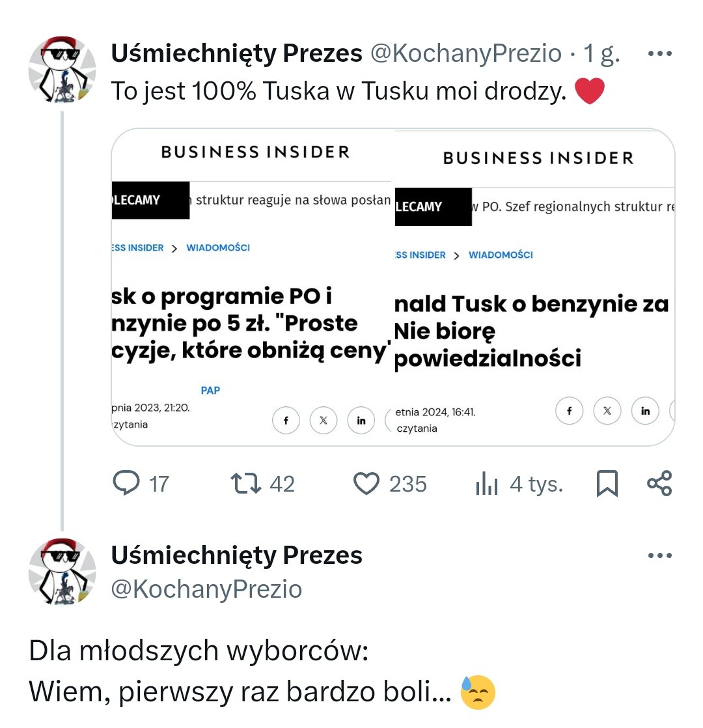The width and height of the screenshot is (703, 728).
Task: Open the reply tweet author's avatar
Action: (62, 572)
